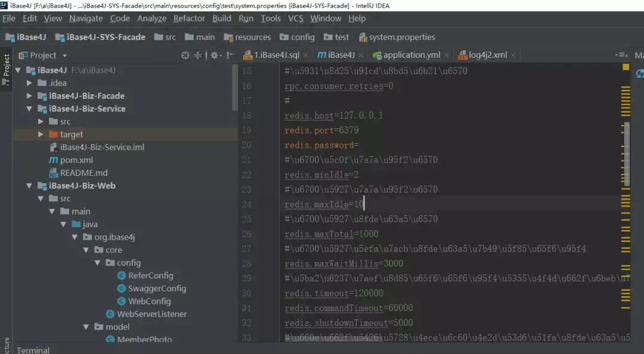
Task: Open the Terminal tool window
Action: click(x=33, y=350)
